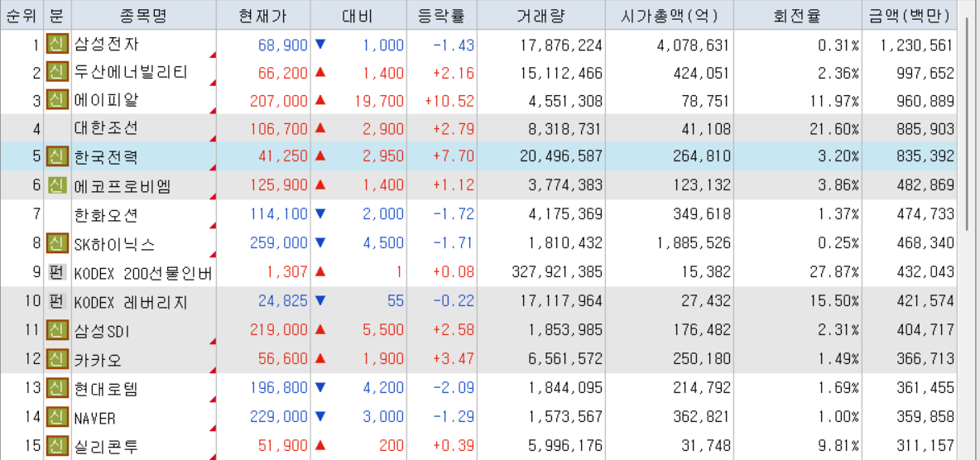Click the 신 badge beside 카카오

click(57, 359)
